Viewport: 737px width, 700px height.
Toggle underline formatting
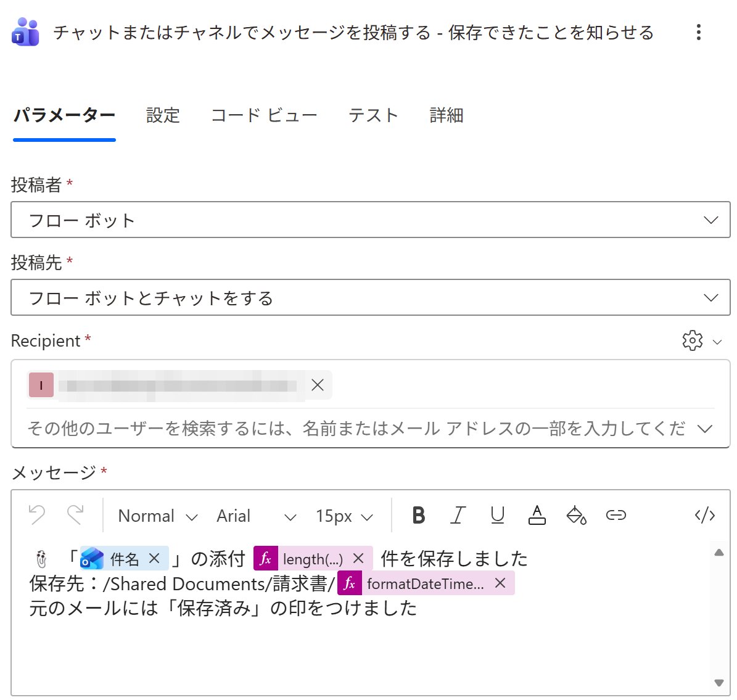click(x=497, y=515)
